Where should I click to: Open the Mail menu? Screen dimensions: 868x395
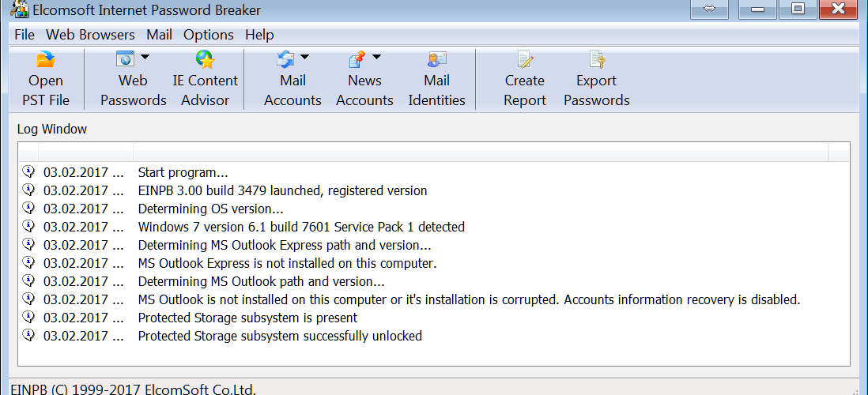pos(160,35)
